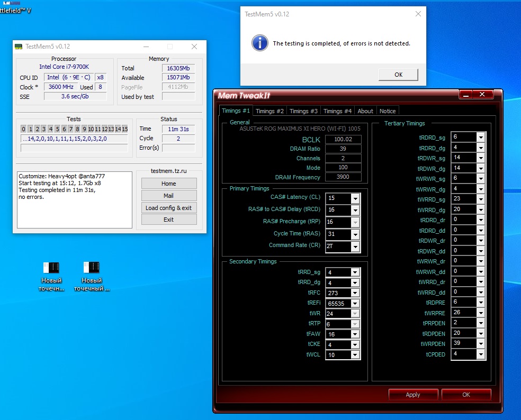Image resolution: width=521 pixels, height=420 pixels.
Task: Click Mail button in TestMem5
Action: pos(169,196)
